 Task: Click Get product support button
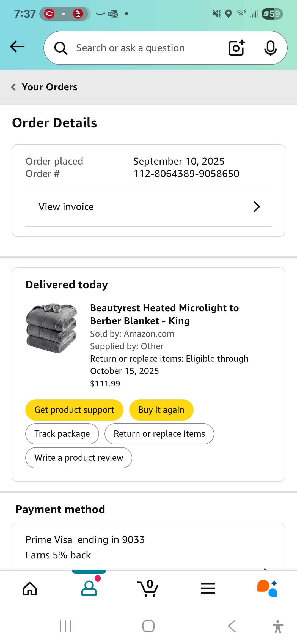(74, 410)
